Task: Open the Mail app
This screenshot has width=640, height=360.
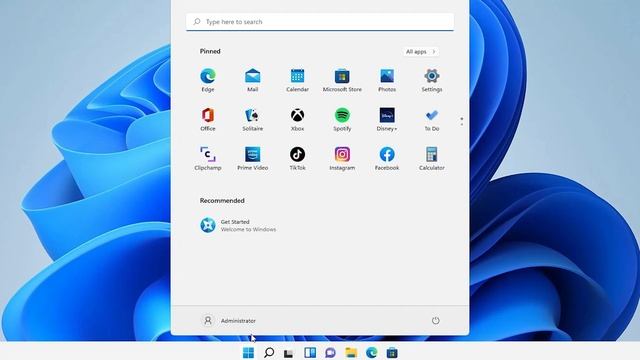Action: [253, 80]
